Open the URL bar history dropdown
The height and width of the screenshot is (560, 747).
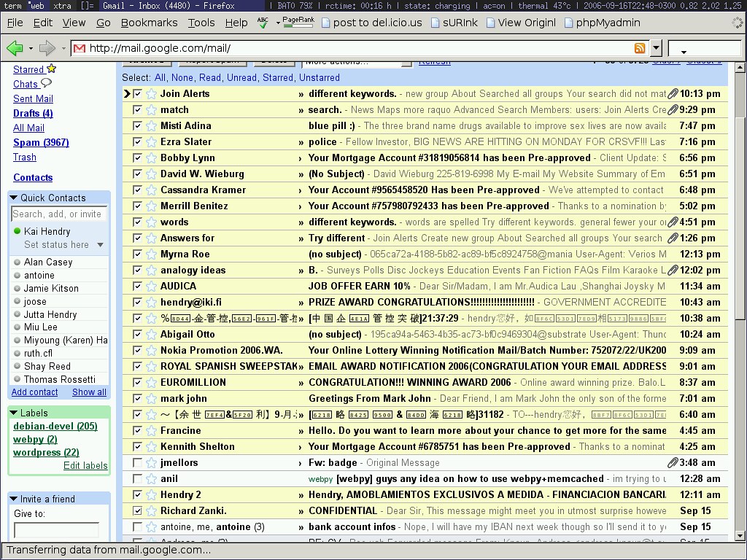657,47
